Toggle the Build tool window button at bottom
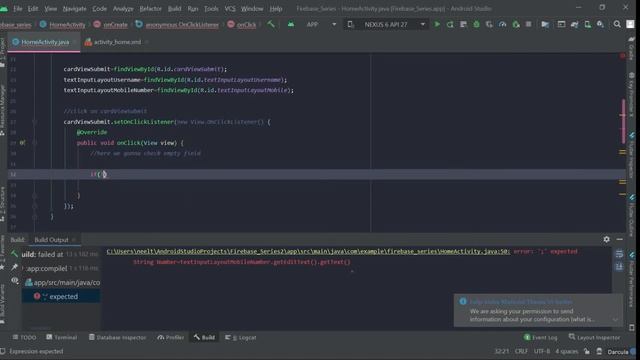640x360 pixels. [204, 338]
